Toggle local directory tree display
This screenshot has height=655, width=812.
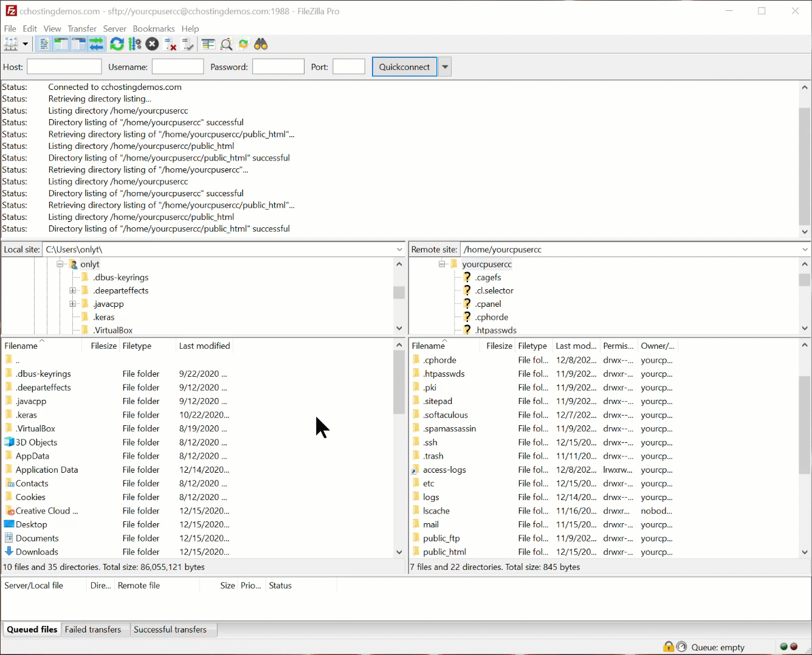(x=61, y=44)
